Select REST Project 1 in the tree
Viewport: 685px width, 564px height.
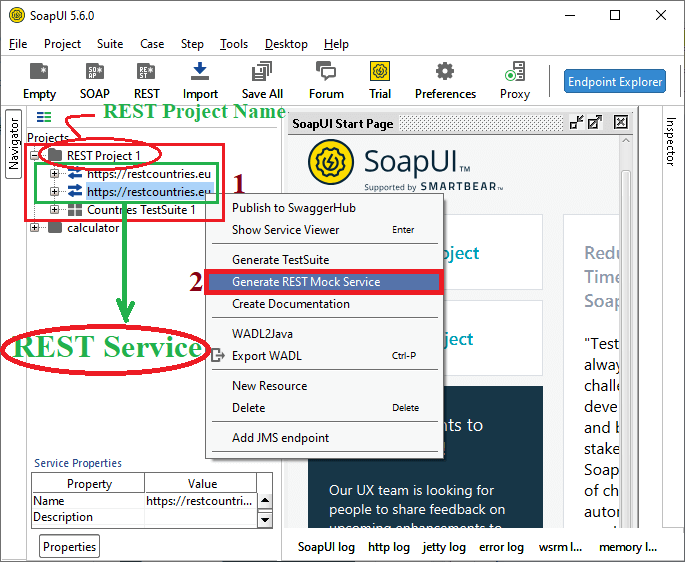104,156
